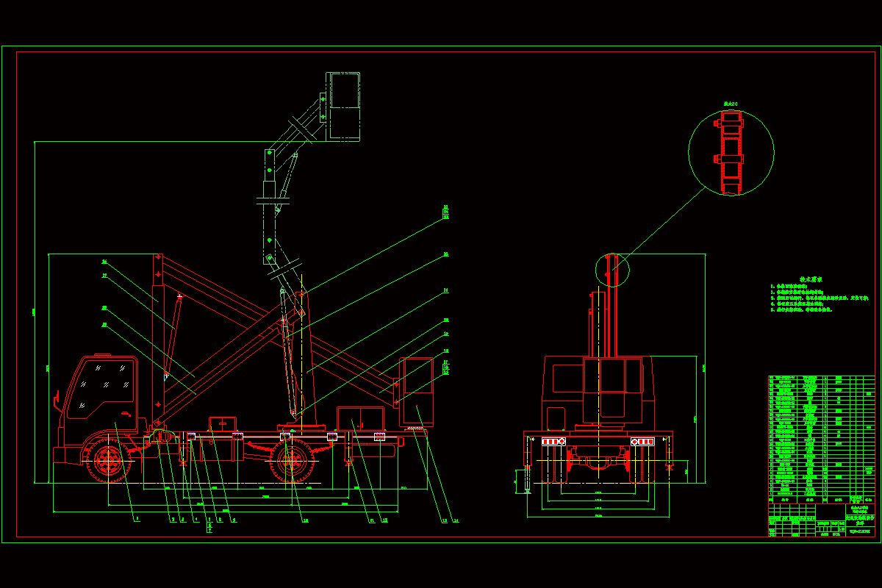
Task: Click the "放大20" label above detail circle
Action: (731, 104)
